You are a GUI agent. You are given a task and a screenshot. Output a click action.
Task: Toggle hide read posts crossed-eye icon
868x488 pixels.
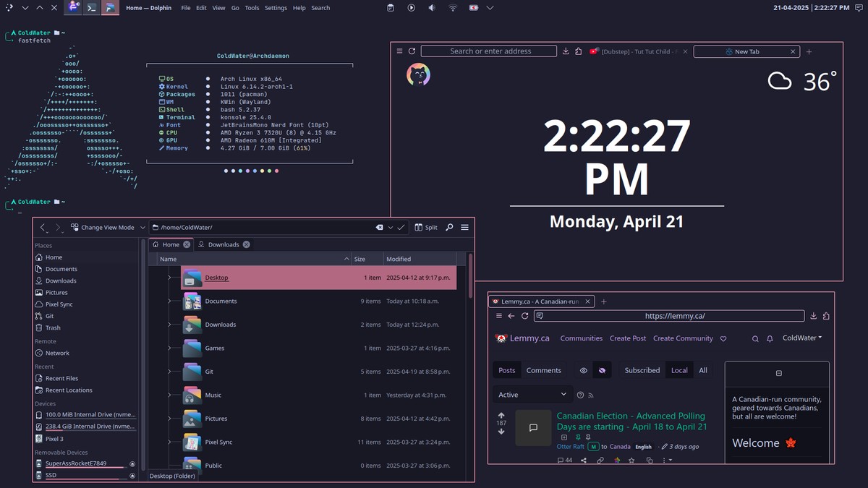coord(601,370)
